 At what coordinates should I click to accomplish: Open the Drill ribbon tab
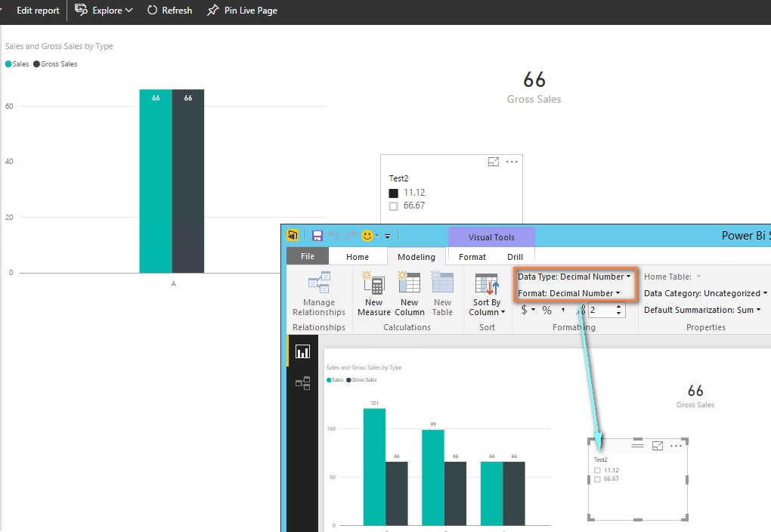coord(515,257)
